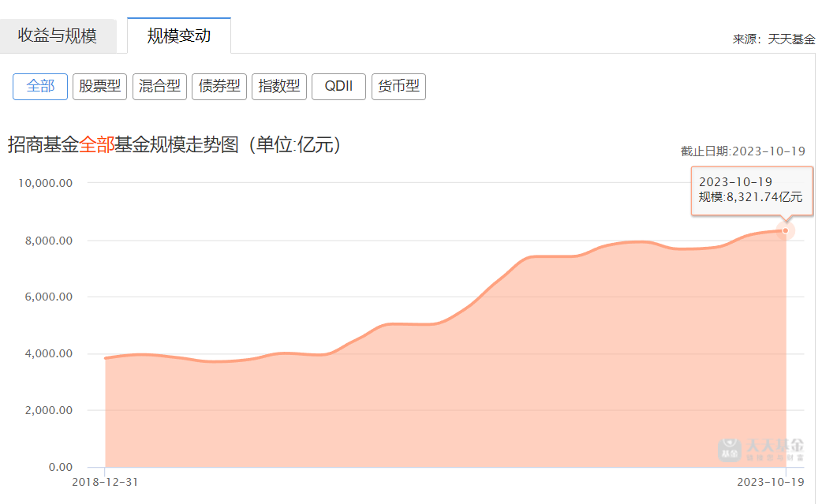822x504 pixels.
Task: Click the 10,000.00 y-axis label
Action: pyautogui.click(x=46, y=183)
